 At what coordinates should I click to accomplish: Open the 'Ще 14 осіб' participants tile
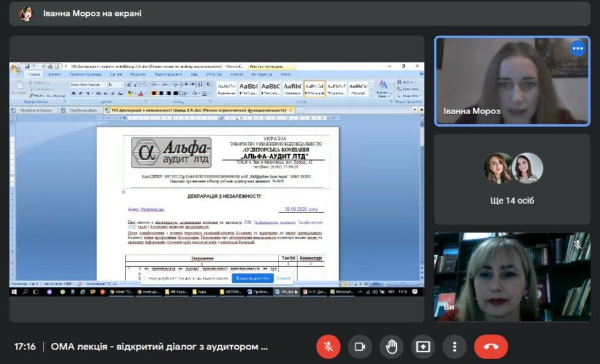pyautogui.click(x=512, y=179)
